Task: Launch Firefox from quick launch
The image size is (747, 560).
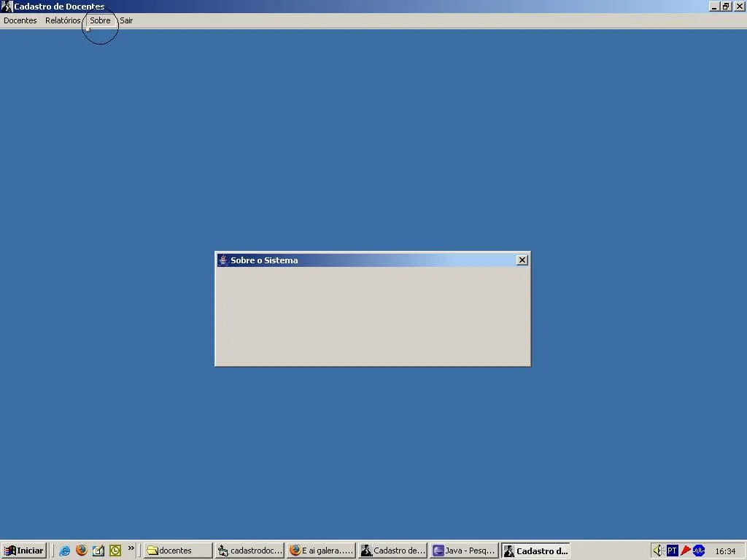Action: click(82, 551)
